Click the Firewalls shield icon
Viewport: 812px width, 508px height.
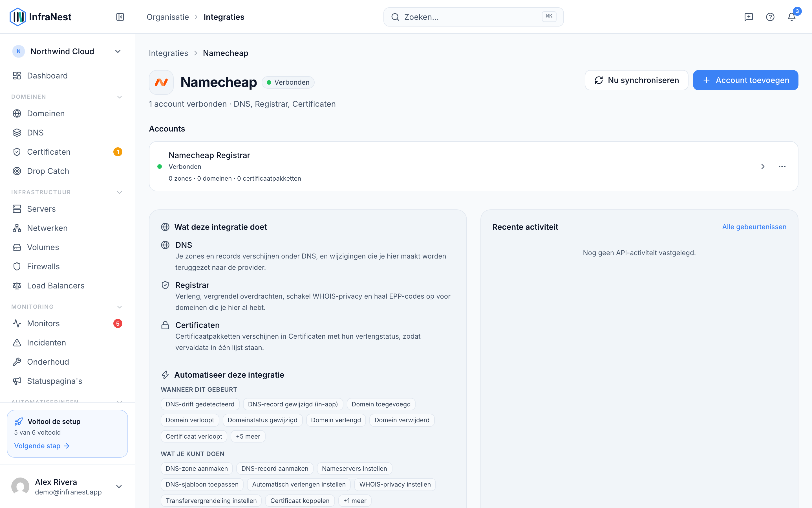click(17, 266)
